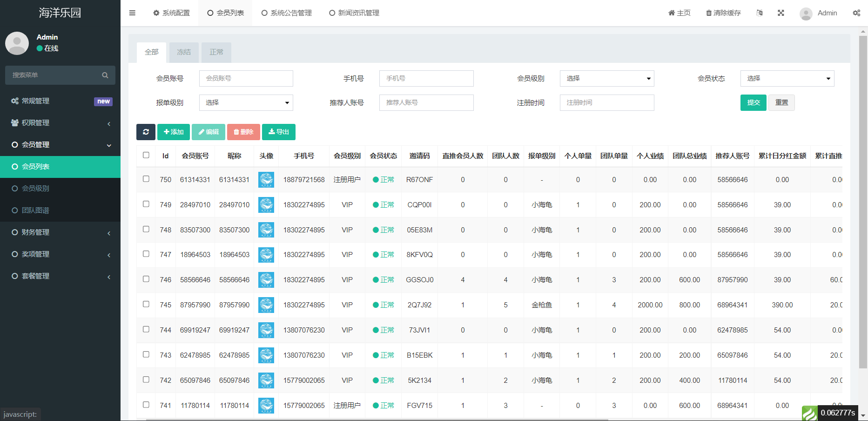Open avatar thumbnail of member 61314331

tap(266, 180)
